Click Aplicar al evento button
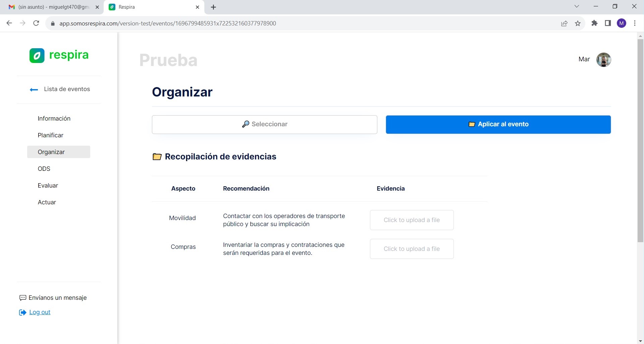This screenshot has height=344, width=644. point(498,125)
